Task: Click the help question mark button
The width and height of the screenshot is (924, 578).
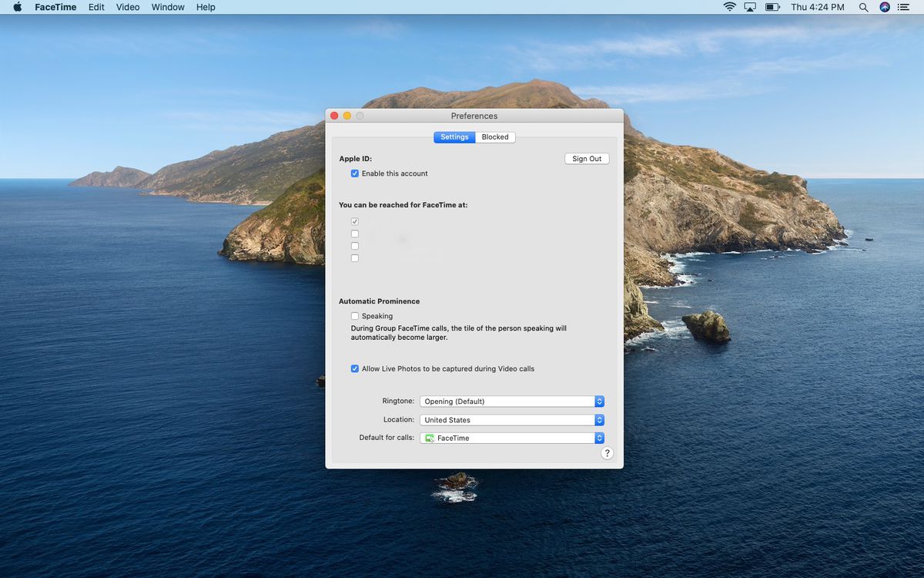Action: pyautogui.click(x=607, y=454)
